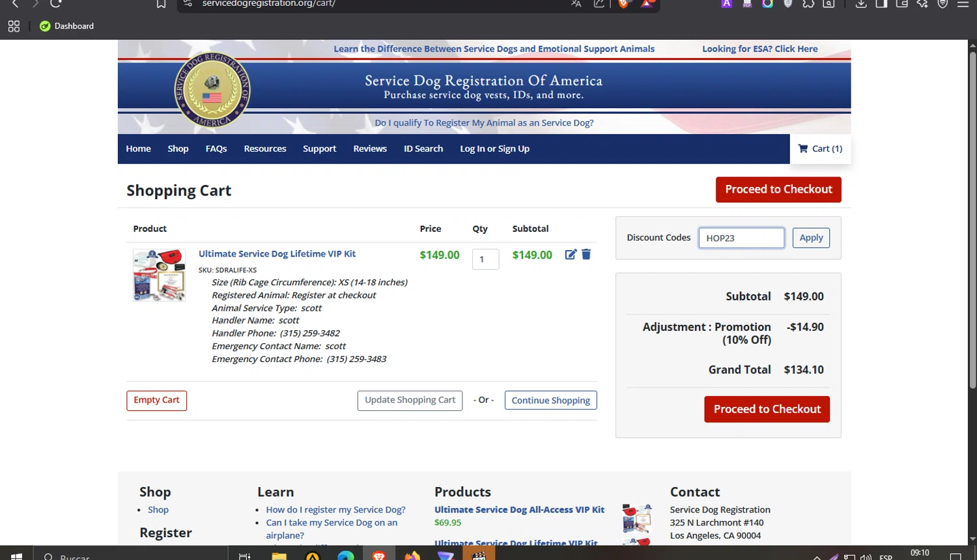The image size is (977, 560).
Task: Open the Reviews menu item
Action: (370, 148)
